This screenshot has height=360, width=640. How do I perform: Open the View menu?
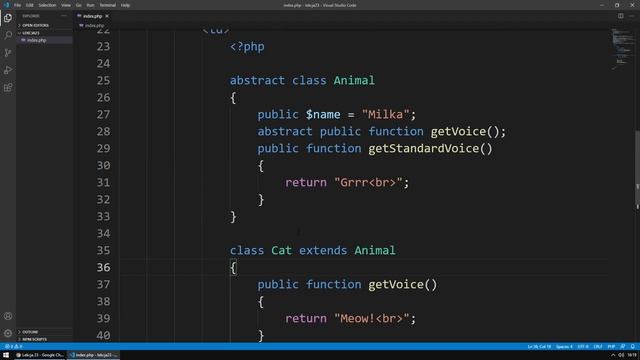coord(66,5)
